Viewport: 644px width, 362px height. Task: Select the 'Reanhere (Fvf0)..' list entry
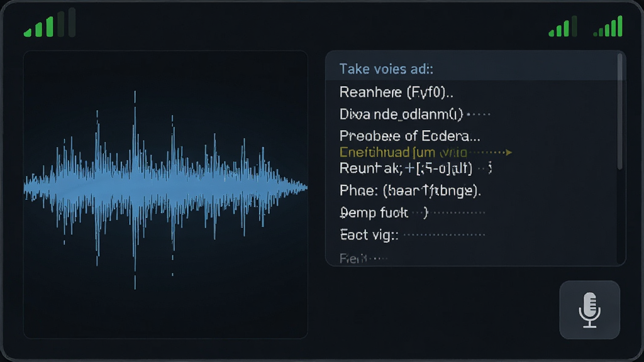point(396,92)
